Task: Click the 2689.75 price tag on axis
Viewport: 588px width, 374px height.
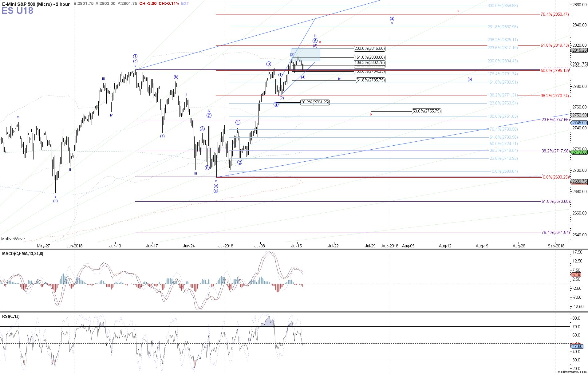Action: click(x=579, y=181)
